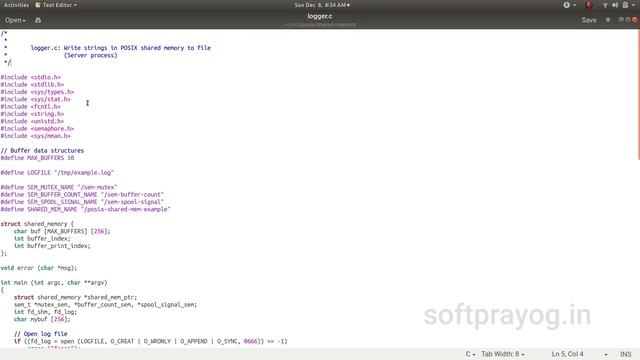Toggle the INS insert mode indicator

click(x=625, y=354)
